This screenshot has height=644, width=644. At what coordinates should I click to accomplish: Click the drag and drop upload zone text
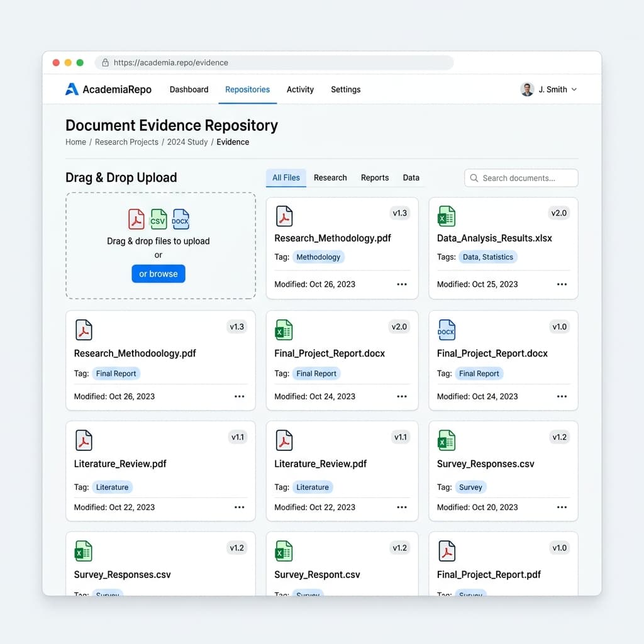158,241
